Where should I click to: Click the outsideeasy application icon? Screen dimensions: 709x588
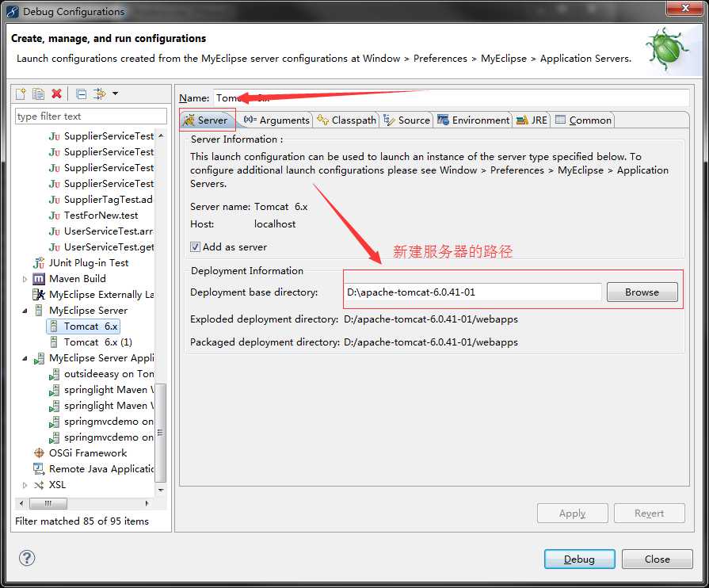coord(54,374)
